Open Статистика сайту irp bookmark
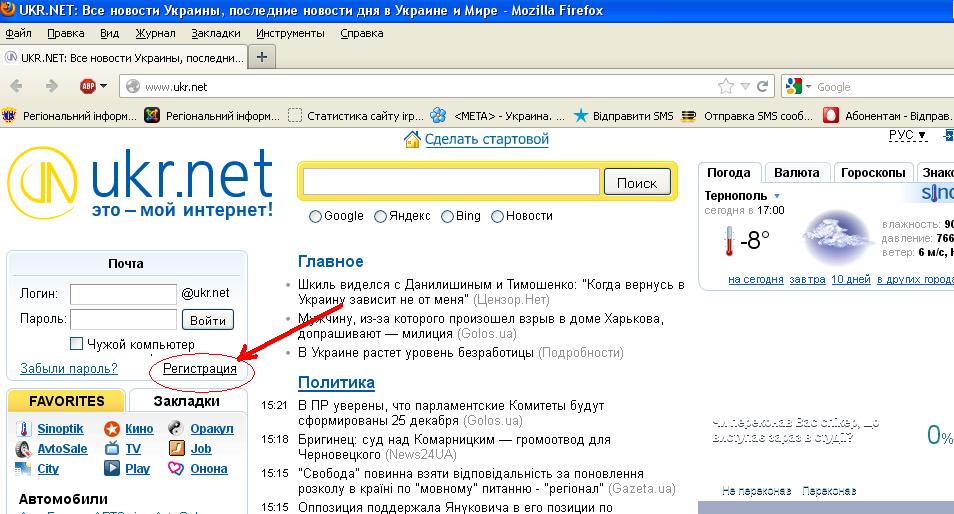The image size is (954, 514). 355,115
